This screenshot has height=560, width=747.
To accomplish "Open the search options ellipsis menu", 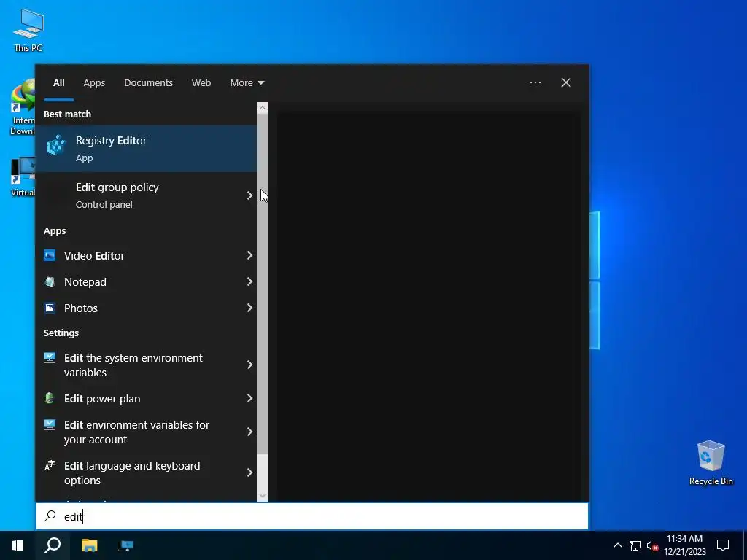I will (x=535, y=82).
